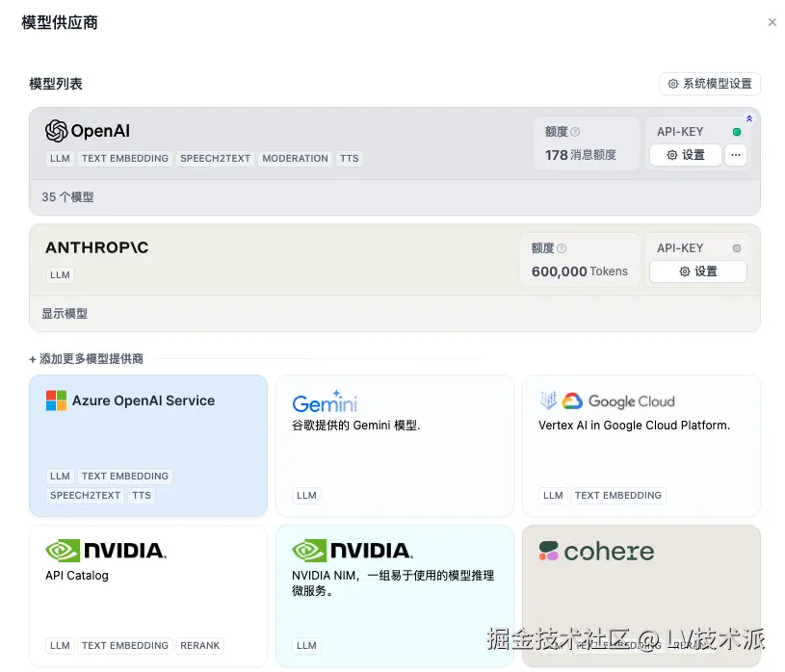Viewport: 785px width, 672px height.
Task: Show help for Anthropic quota
Action: [562, 248]
